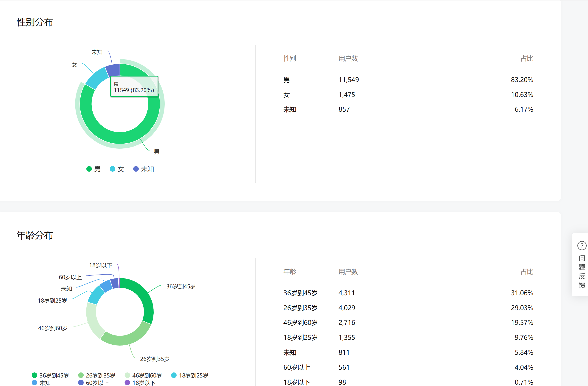Click the 19.57% percentage value
Screen dimensions: 588x386
[522, 323]
